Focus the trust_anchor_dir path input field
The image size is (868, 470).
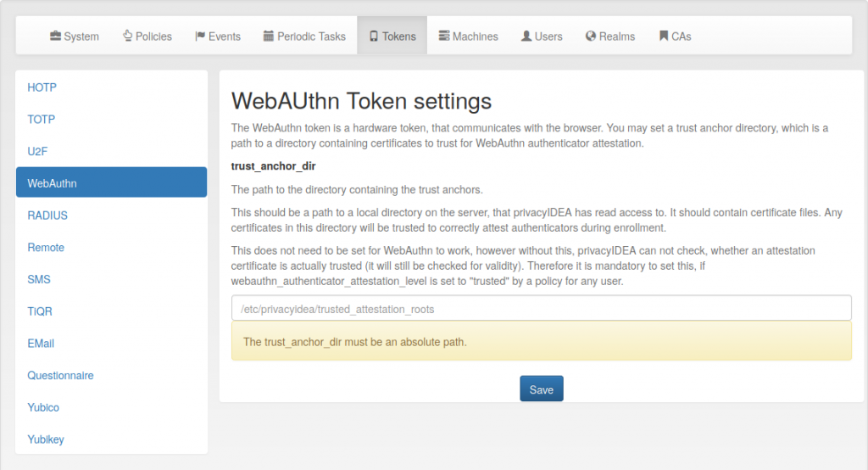pyautogui.click(x=542, y=308)
